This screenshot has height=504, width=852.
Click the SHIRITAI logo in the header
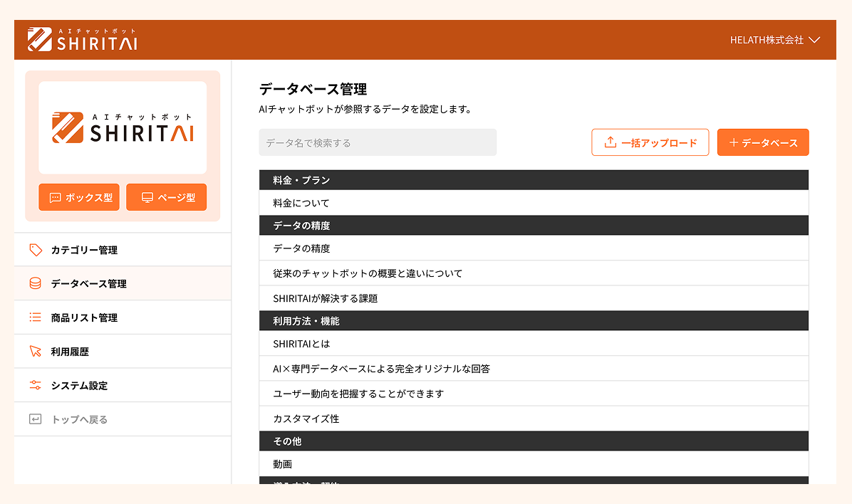pyautogui.click(x=82, y=39)
